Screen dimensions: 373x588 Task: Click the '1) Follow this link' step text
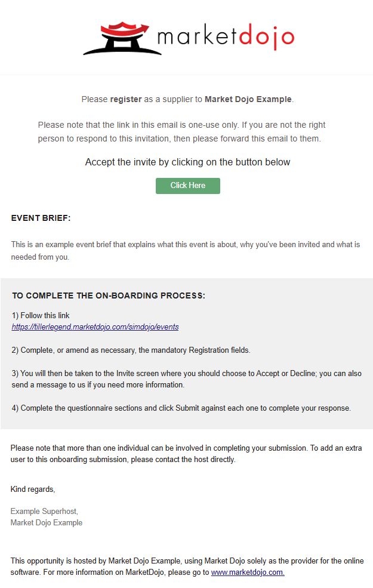point(41,315)
